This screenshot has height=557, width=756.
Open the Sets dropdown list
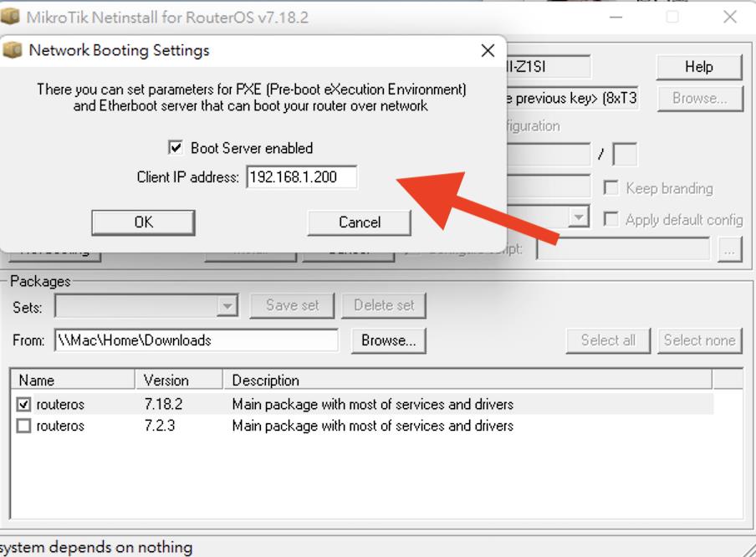coord(227,306)
